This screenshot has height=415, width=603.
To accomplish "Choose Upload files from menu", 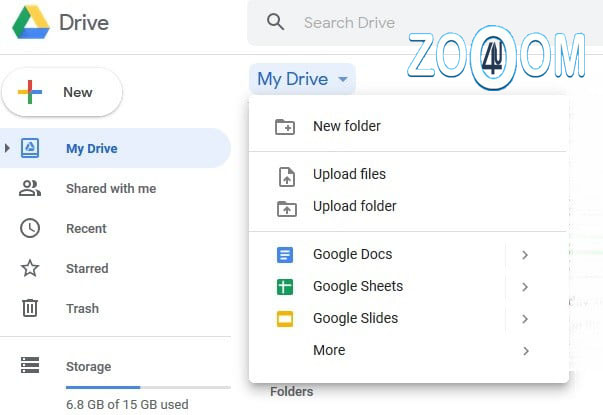I will pyautogui.click(x=408, y=174).
